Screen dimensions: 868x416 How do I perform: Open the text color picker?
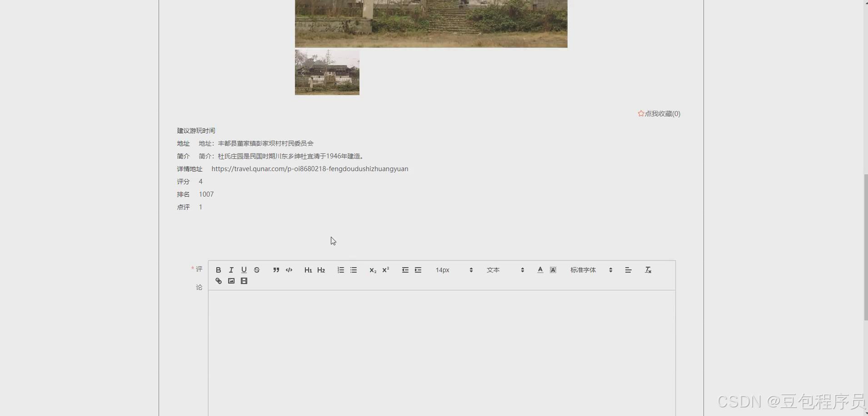[540, 270]
